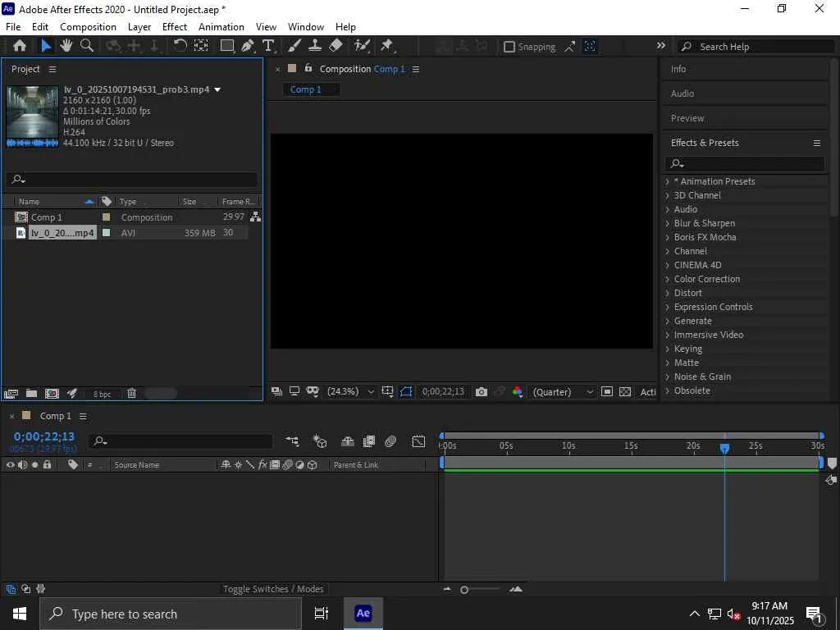Select the Puppet Pin tool
The image size is (840, 630).
387,46
